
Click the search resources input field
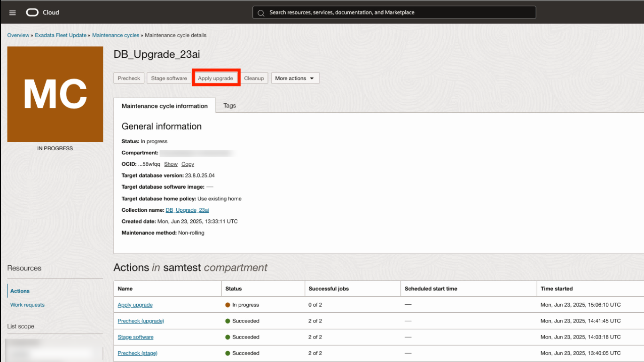tap(395, 13)
